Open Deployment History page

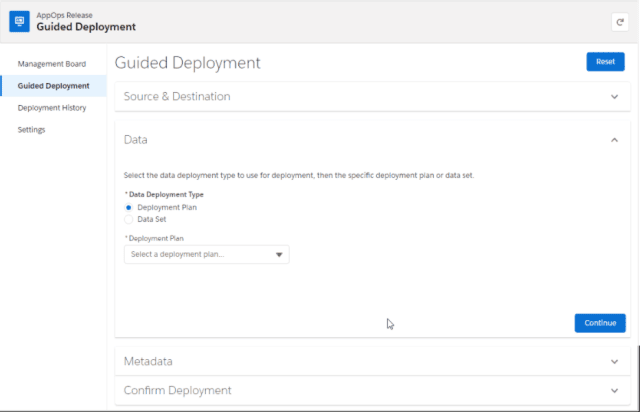[x=52, y=108]
